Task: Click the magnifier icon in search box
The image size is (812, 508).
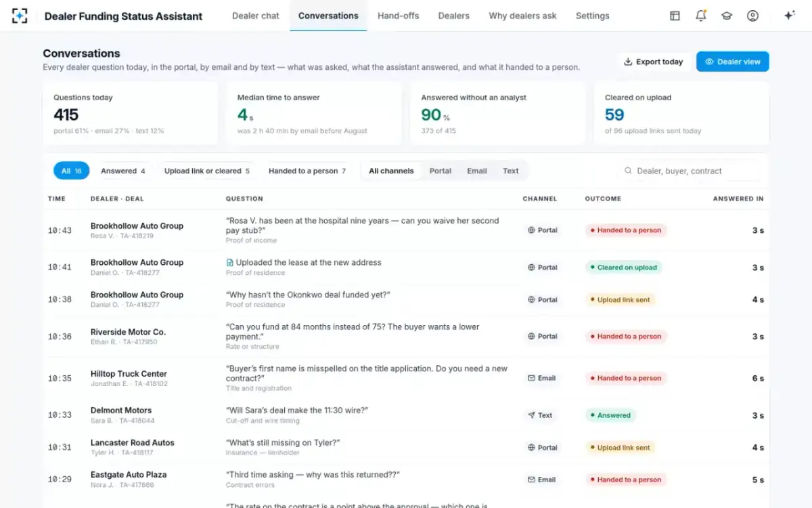Action: [628, 171]
